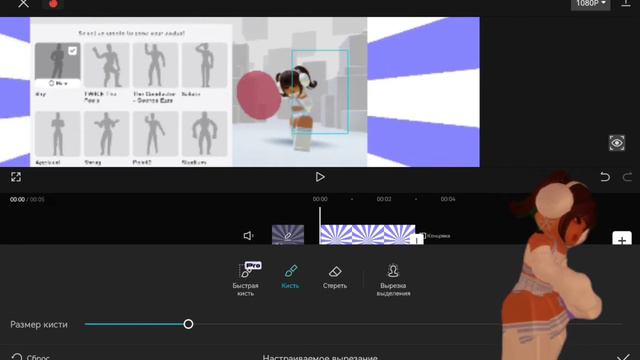Select the Stadium emote thumbnail
640x360 pixels.
204,134
